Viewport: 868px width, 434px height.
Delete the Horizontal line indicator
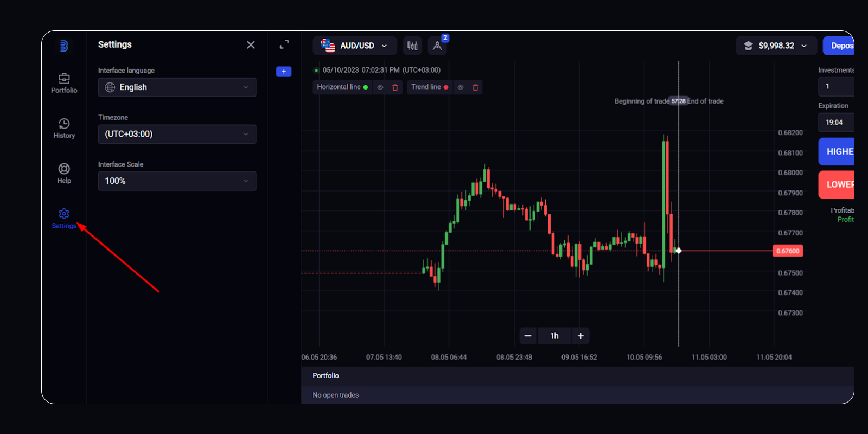pos(395,87)
